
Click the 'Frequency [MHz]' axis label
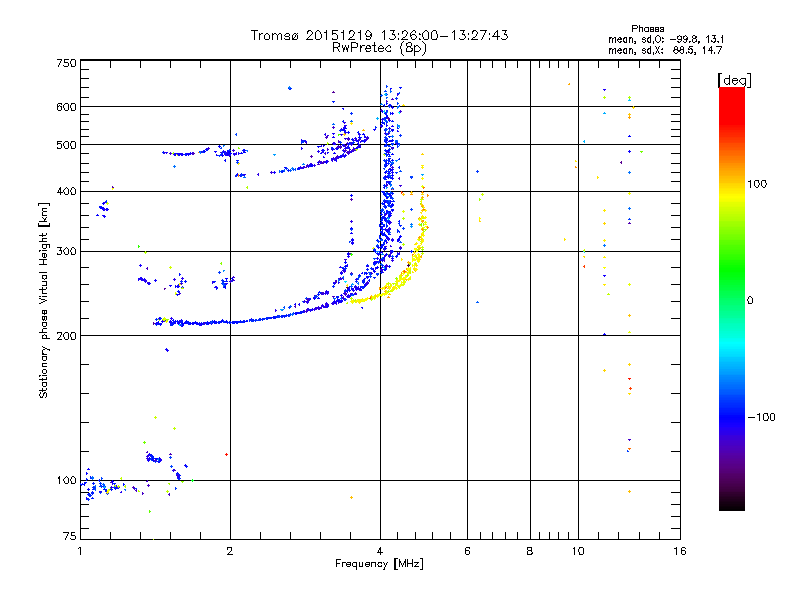[x=379, y=564]
